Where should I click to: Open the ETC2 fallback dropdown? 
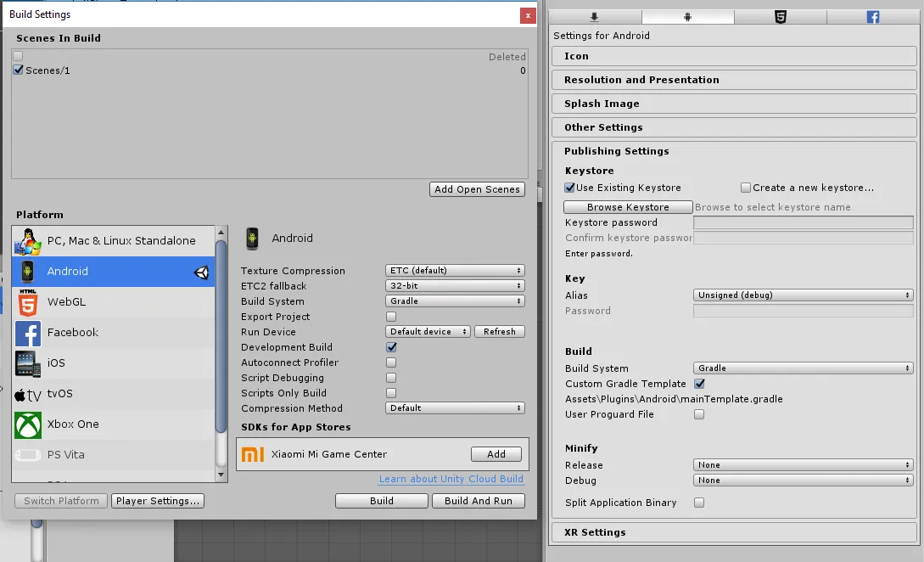click(x=455, y=286)
